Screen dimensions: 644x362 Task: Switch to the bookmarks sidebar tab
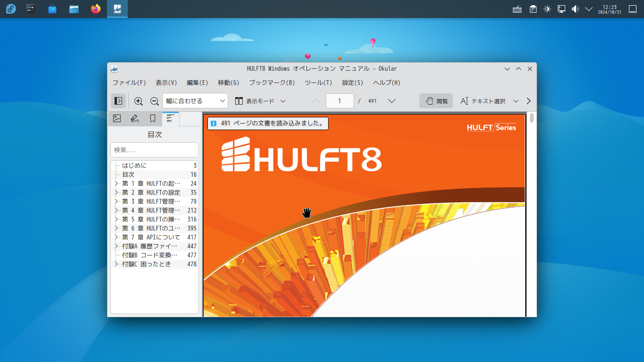click(153, 119)
